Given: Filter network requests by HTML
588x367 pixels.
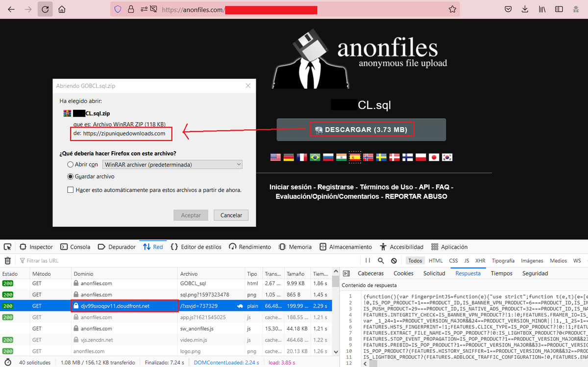Looking at the screenshot, I should [x=436, y=261].
